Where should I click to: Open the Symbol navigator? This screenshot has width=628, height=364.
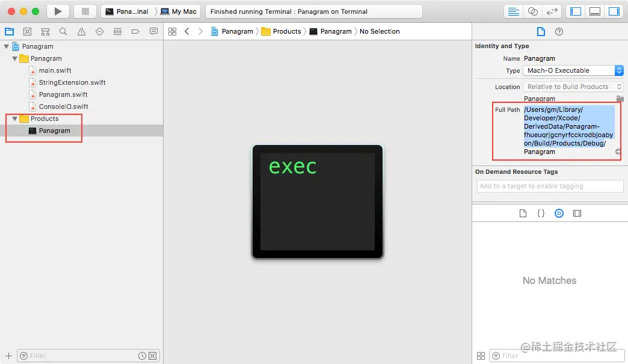(x=45, y=32)
